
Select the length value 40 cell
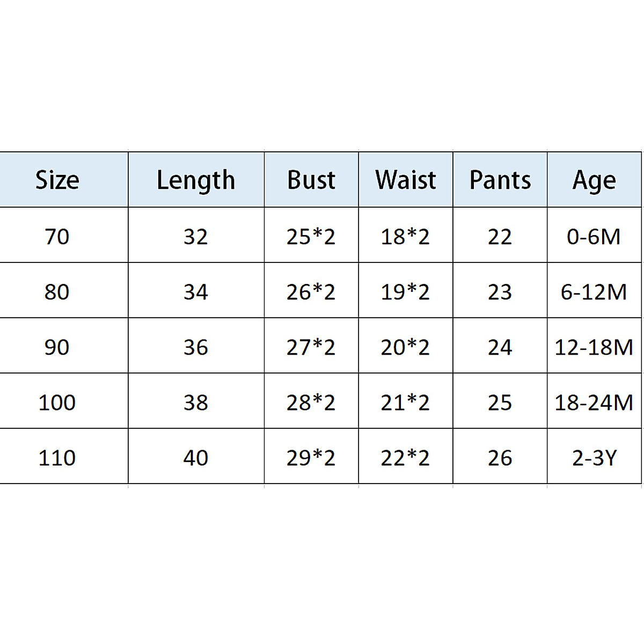click(x=196, y=457)
